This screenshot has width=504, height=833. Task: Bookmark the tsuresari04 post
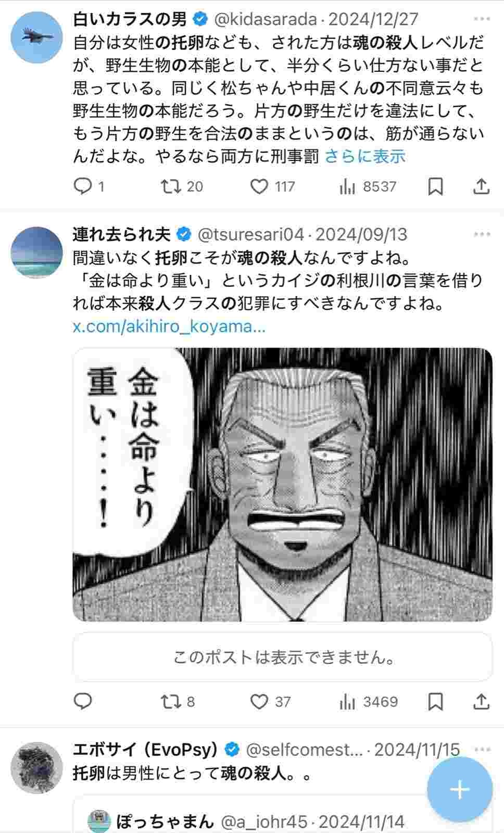(x=435, y=702)
